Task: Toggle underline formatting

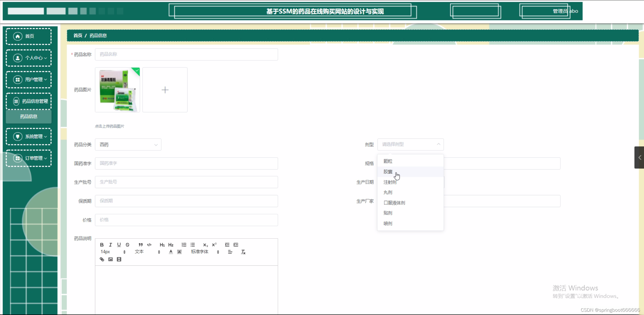Action: click(x=119, y=245)
